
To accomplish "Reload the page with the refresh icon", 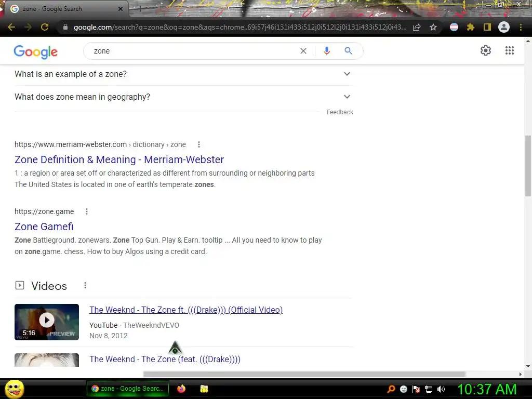I will pos(45,27).
